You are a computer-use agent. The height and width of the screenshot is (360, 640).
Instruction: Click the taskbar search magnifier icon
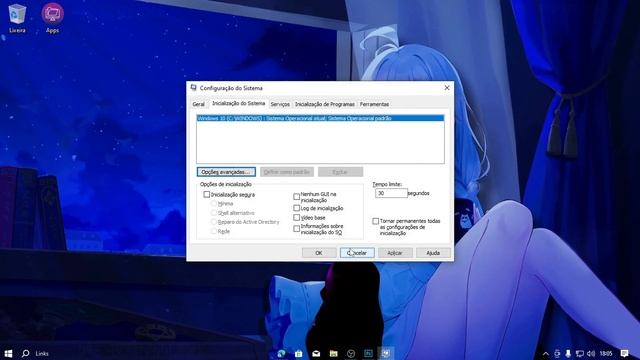coord(25,353)
